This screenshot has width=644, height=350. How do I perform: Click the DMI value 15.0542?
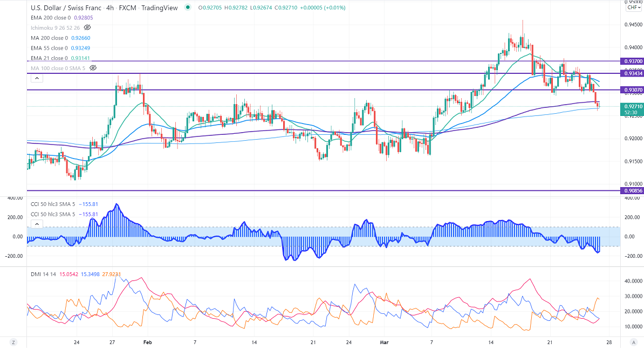point(68,274)
